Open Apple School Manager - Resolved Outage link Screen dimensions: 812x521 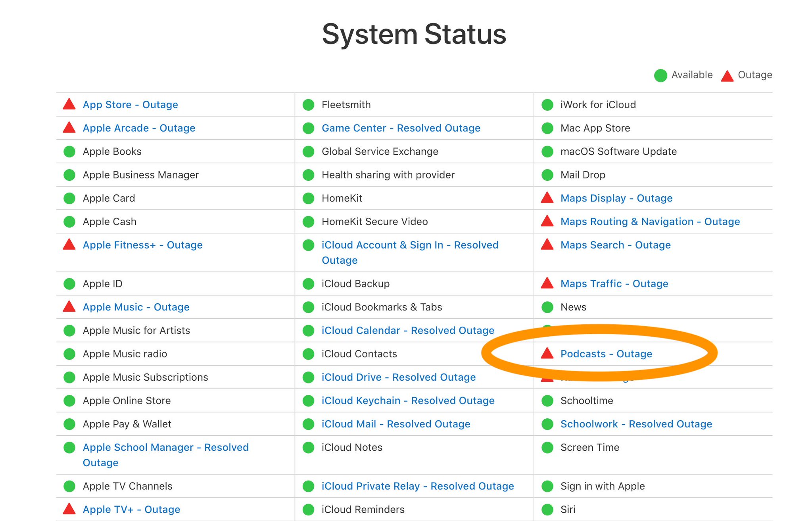(x=165, y=455)
